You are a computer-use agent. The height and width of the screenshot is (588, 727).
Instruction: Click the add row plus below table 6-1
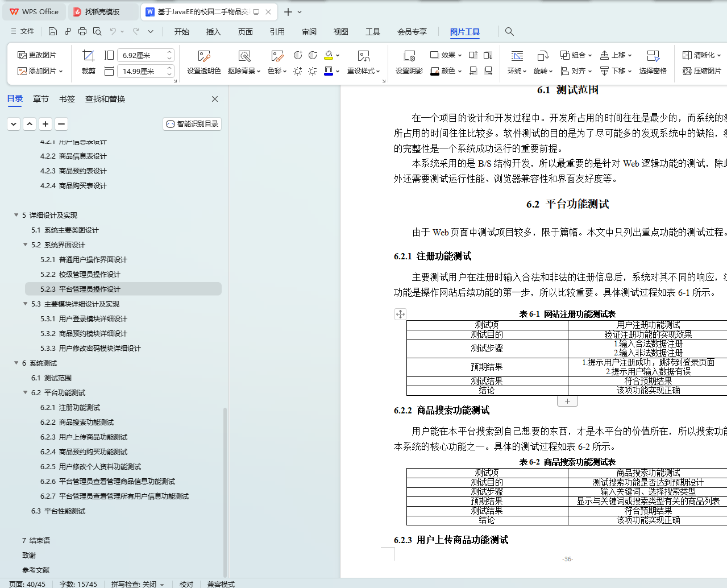tap(567, 401)
